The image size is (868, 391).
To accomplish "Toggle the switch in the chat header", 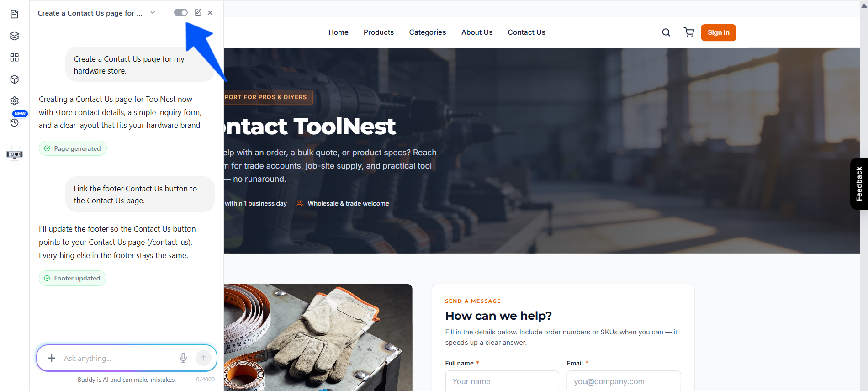I will [x=181, y=12].
